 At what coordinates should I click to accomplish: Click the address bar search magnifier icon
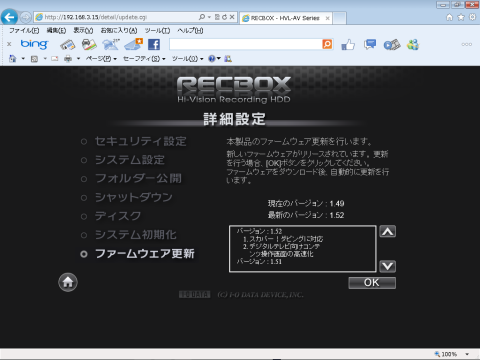[202, 17]
